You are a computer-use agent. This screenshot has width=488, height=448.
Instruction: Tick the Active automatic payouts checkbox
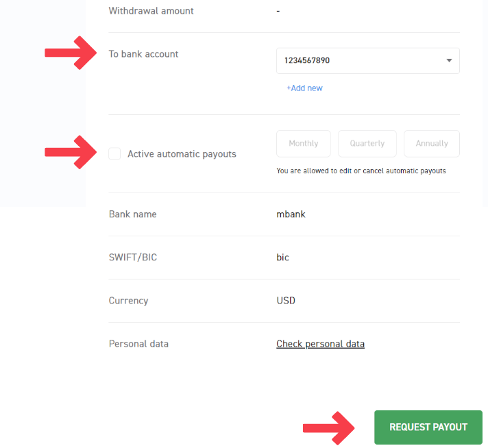(114, 154)
